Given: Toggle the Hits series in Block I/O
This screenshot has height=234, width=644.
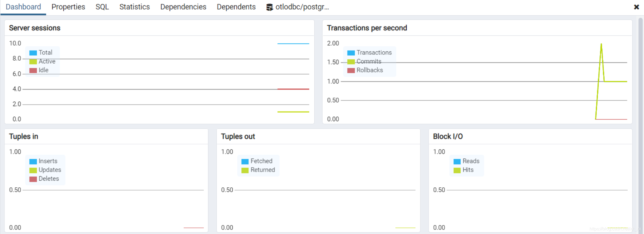Looking at the screenshot, I should [x=457, y=170].
